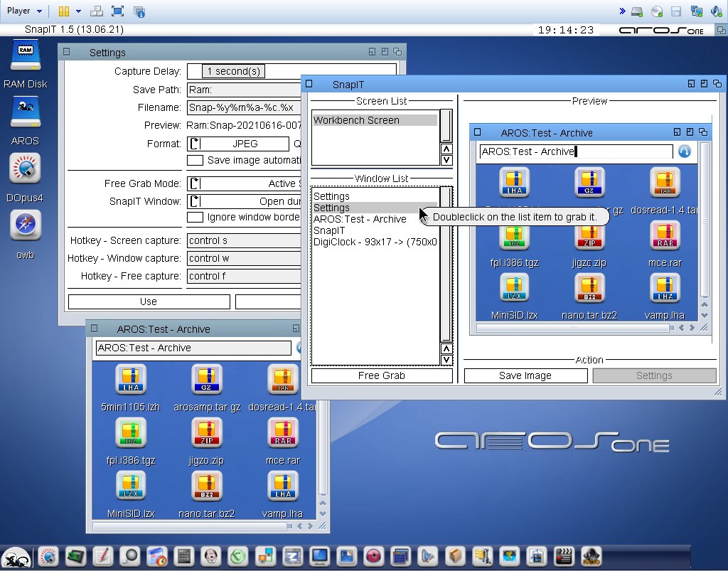Select the jigzo.zip archive icon
This screenshot has width=728, height=571.
pyautogui.click(x=206, y=432)
